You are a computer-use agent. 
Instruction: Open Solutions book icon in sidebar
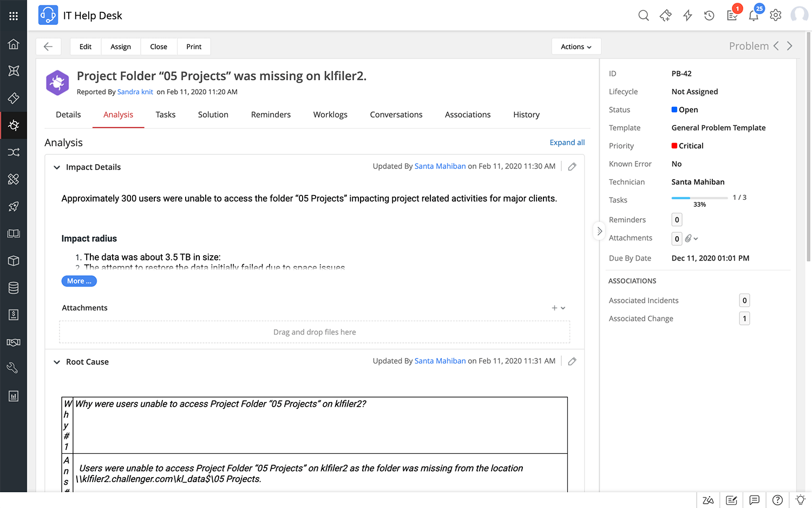tap(14, 233)
